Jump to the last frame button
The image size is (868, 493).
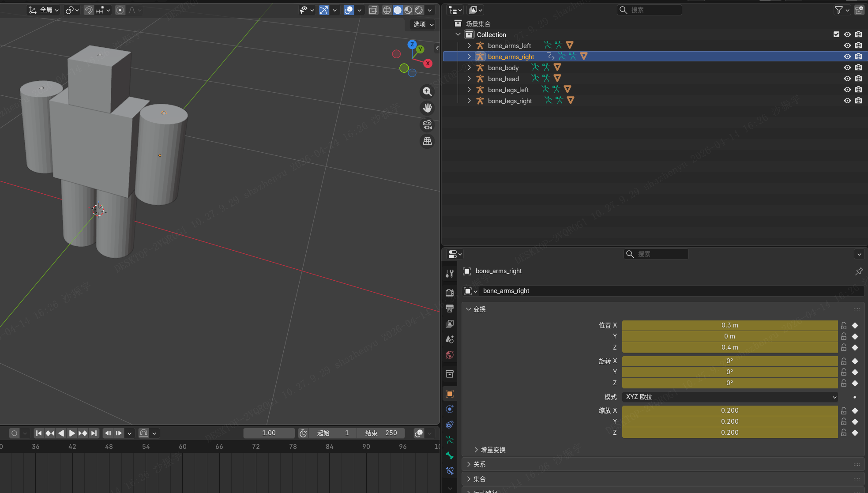point(94,433)
